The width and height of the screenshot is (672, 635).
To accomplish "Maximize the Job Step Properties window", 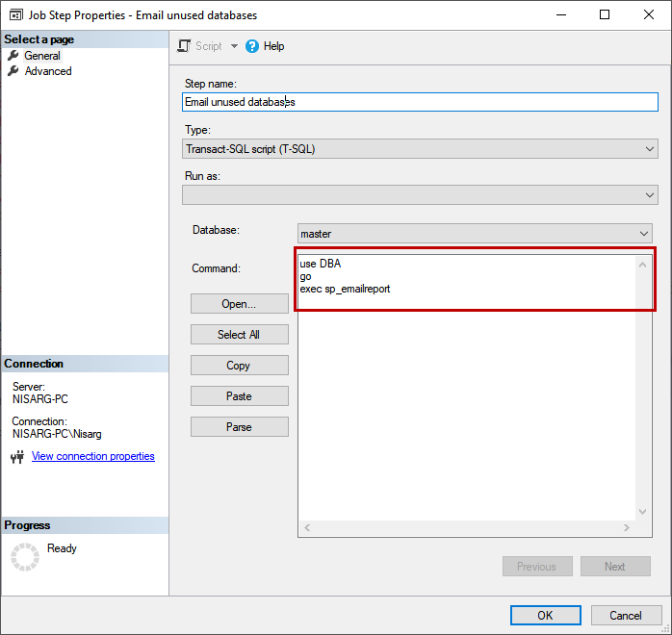I will point(605,14).
